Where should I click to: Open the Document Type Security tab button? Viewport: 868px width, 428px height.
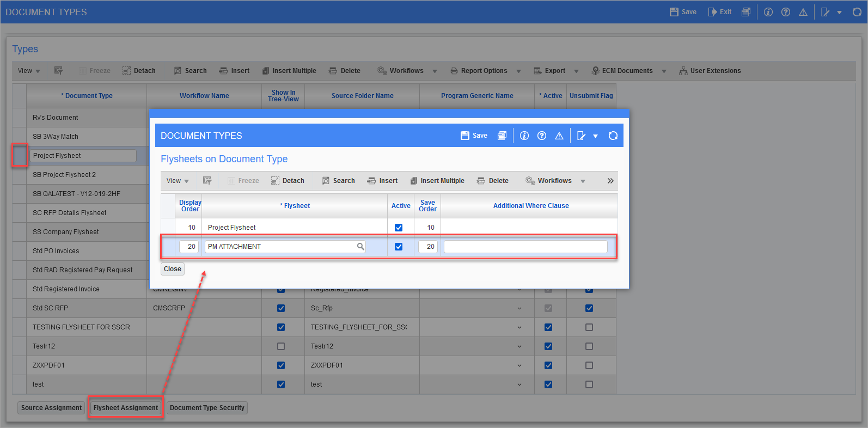(207, 408)
